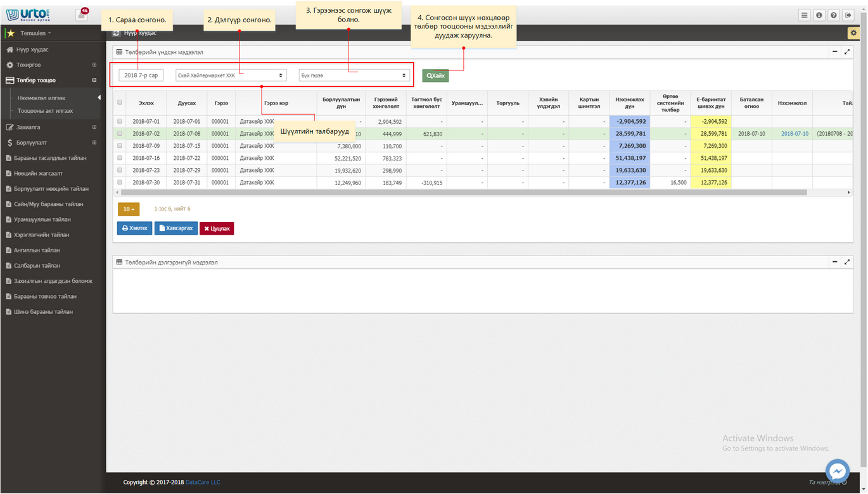868x494 pixels.
Task: Click the Батaлсан огноо column header
Action: coord(751,103)
